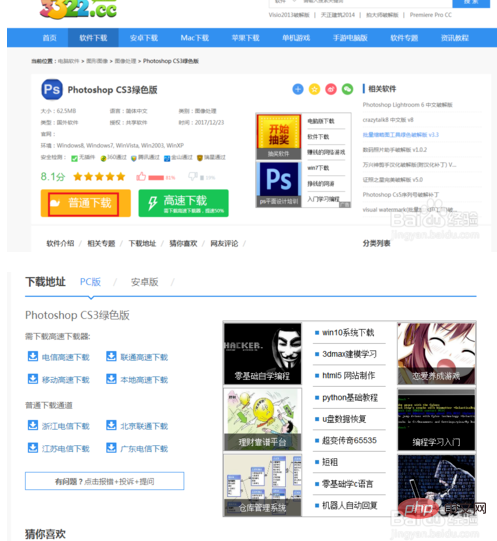Click in the search input field
The height and width of the screenshot is (541, 497).
376,3
